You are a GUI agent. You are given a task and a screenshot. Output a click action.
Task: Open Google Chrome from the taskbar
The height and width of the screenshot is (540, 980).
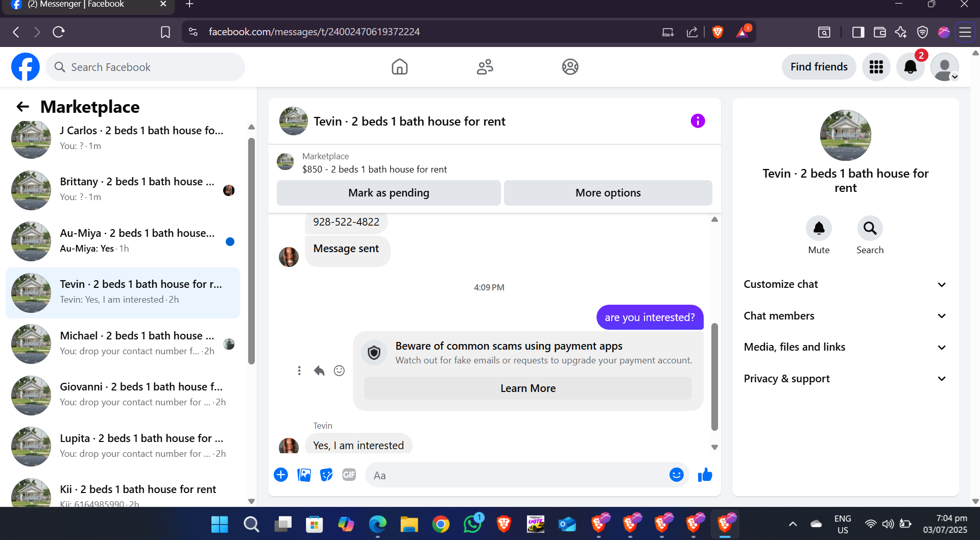441,524
